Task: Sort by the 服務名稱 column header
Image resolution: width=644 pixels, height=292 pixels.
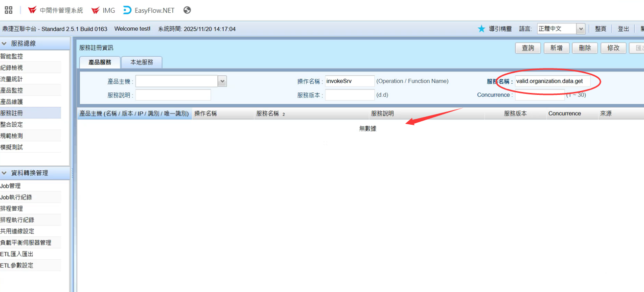Action: [268, 113]
